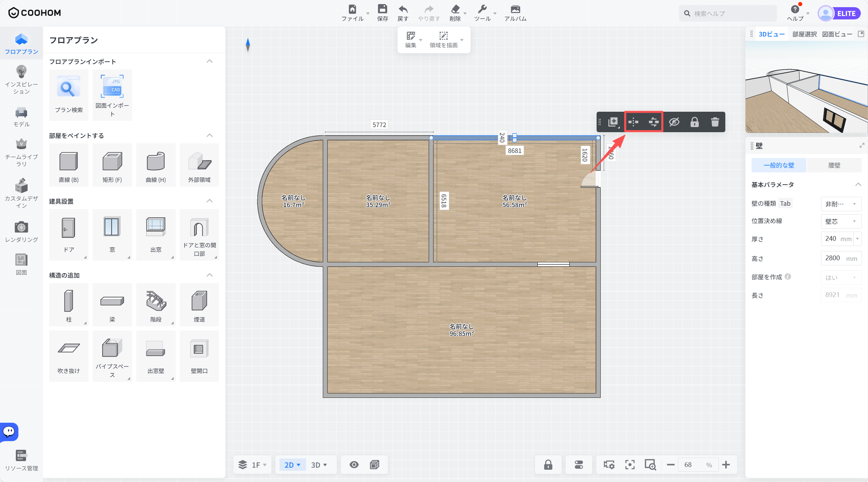
Task: Toggle the canvas visibility eye icon
Action: tap(354, 465)
